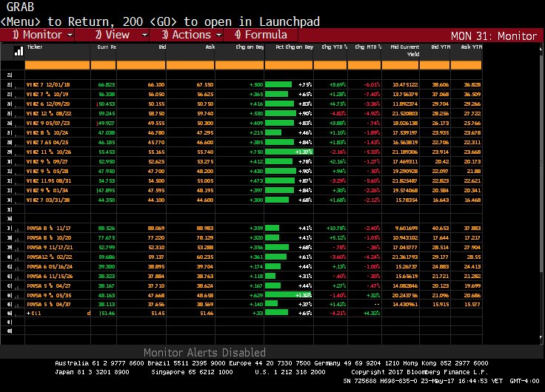
Task: Click the Chg YTD % column header
Action: point(330,47)
